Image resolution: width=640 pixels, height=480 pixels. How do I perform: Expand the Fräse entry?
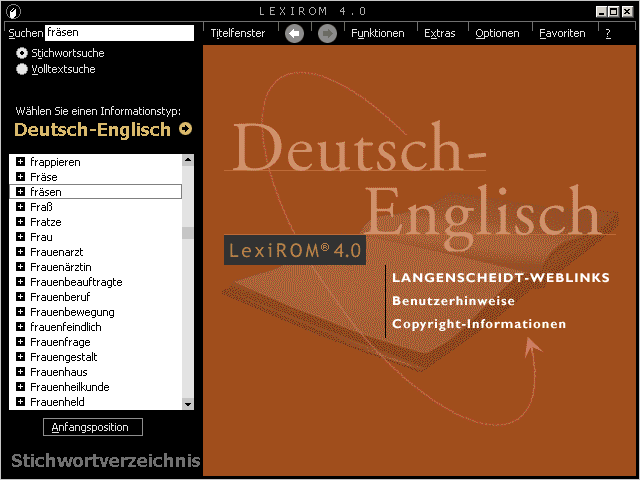click(20, 177)
